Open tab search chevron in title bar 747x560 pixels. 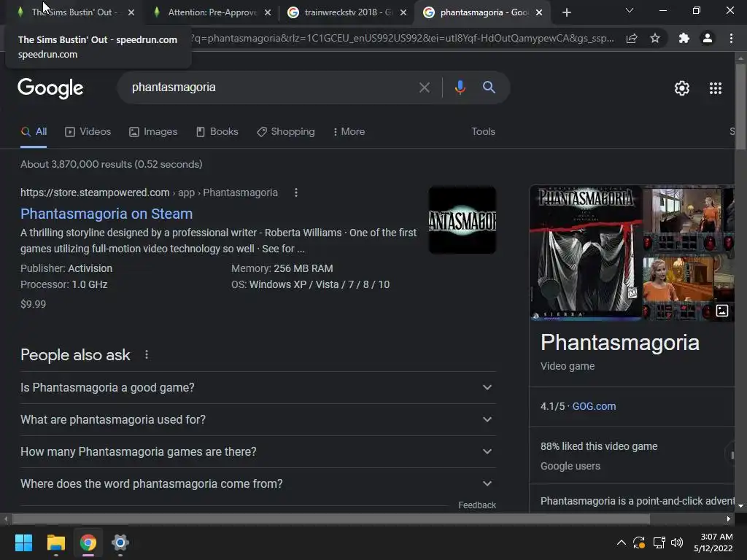630,10
